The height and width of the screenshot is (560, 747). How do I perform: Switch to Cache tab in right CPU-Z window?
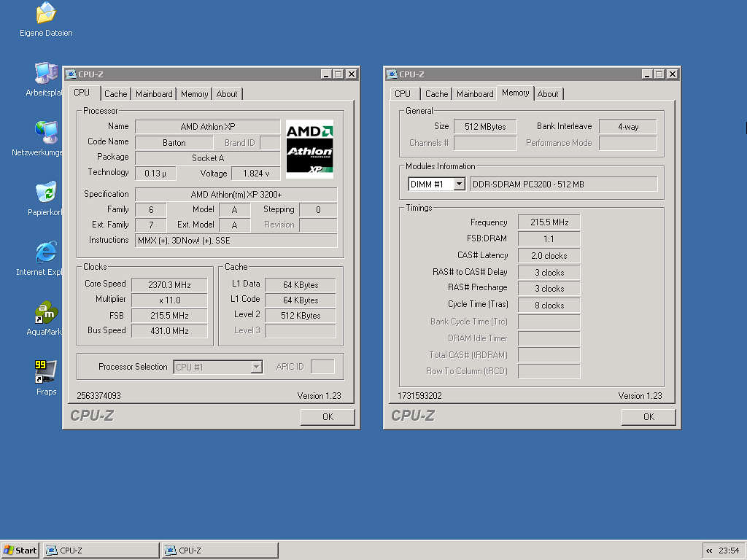tap(437, 94)
